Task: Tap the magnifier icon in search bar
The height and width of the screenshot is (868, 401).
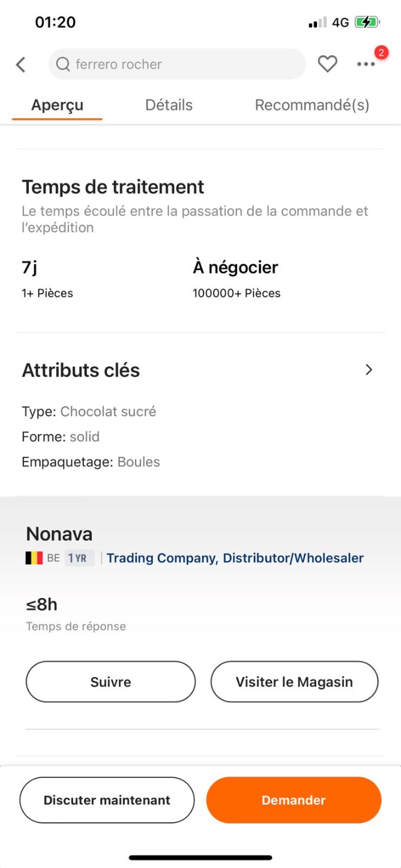Action: coord(63,64)
